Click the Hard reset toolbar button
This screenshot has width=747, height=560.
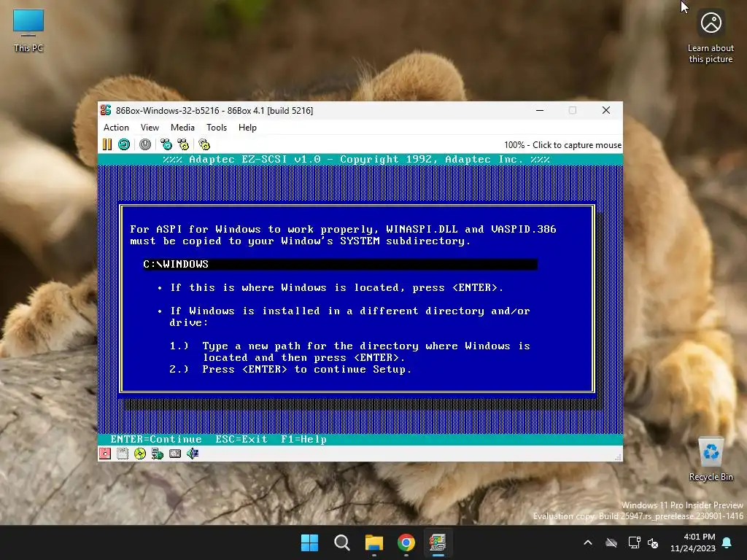124,144
